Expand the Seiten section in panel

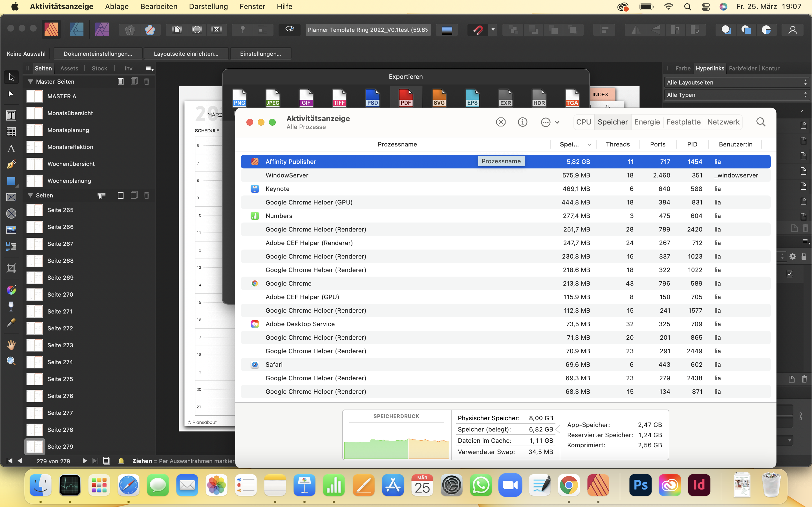(30, 195)
